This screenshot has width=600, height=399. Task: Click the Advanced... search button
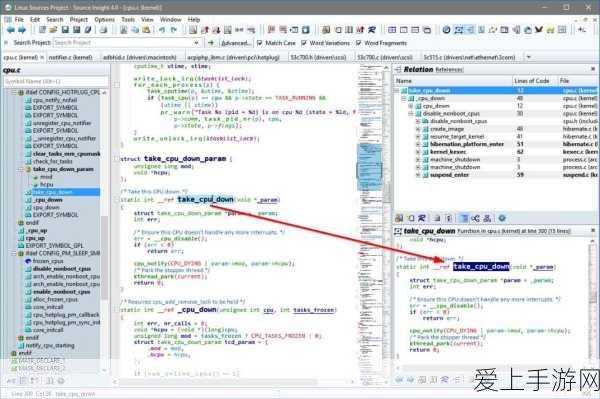coord(236,43)
